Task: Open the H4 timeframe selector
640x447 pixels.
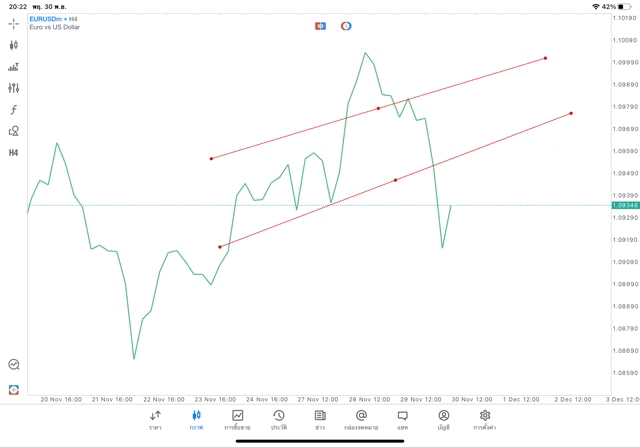Action: 14,152
